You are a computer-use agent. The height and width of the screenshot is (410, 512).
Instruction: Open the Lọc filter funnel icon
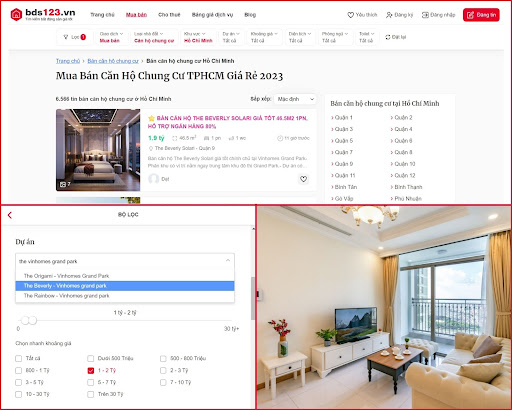66,37
